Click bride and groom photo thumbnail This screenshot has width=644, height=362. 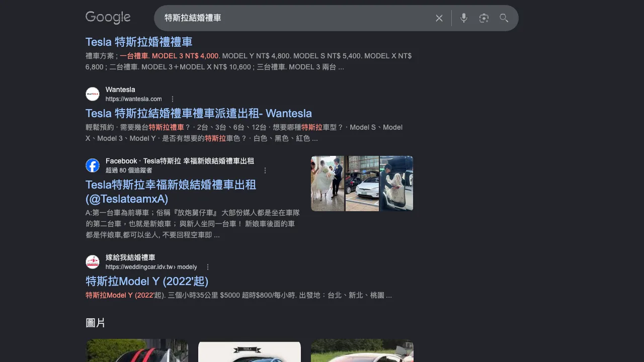click(x=328, y=184)
